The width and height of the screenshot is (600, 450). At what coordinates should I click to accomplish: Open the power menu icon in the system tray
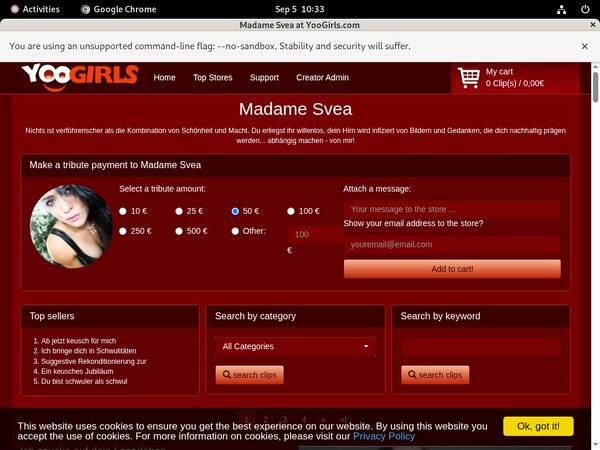(x=584, y=9)
